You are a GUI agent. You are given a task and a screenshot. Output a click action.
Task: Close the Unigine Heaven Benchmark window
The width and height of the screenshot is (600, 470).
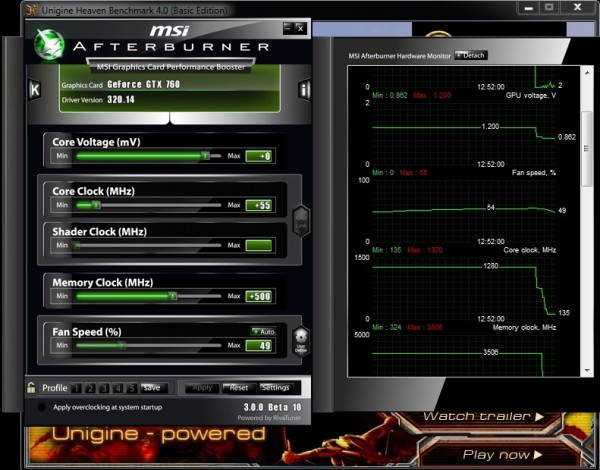pos(577,8)
